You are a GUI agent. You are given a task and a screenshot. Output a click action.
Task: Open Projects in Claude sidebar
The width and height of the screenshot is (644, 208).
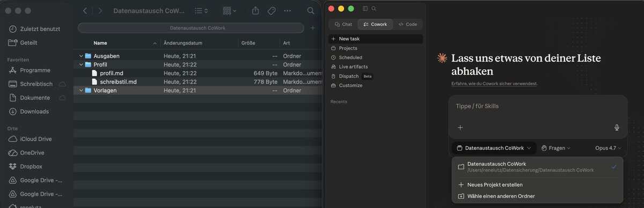(376, 48)
